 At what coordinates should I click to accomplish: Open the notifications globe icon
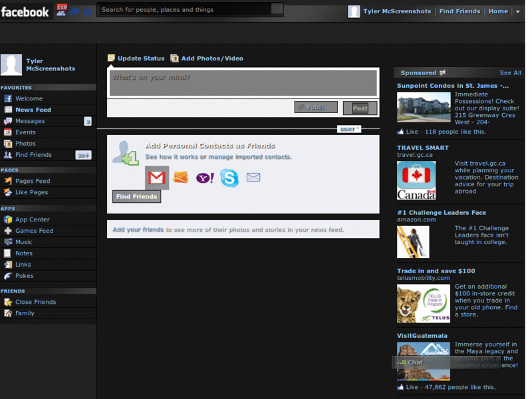pos(88,11)
